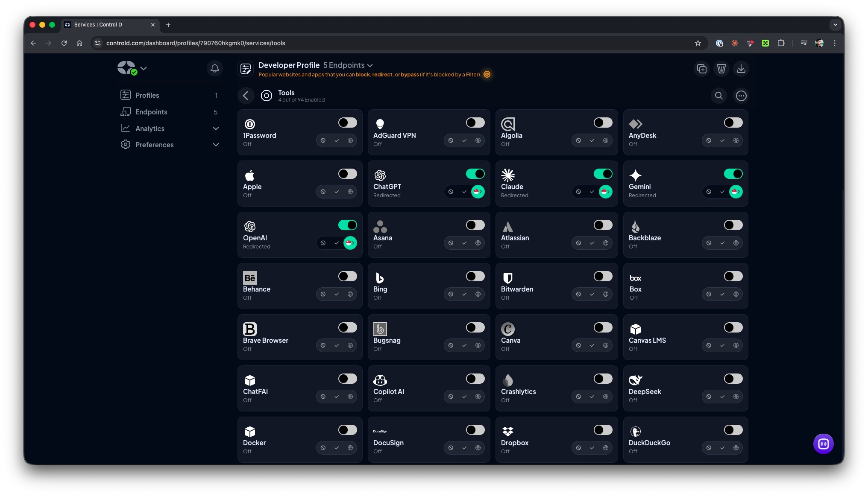Open the purple chat support widget
868x496 pixels.
tap(823, 444)
